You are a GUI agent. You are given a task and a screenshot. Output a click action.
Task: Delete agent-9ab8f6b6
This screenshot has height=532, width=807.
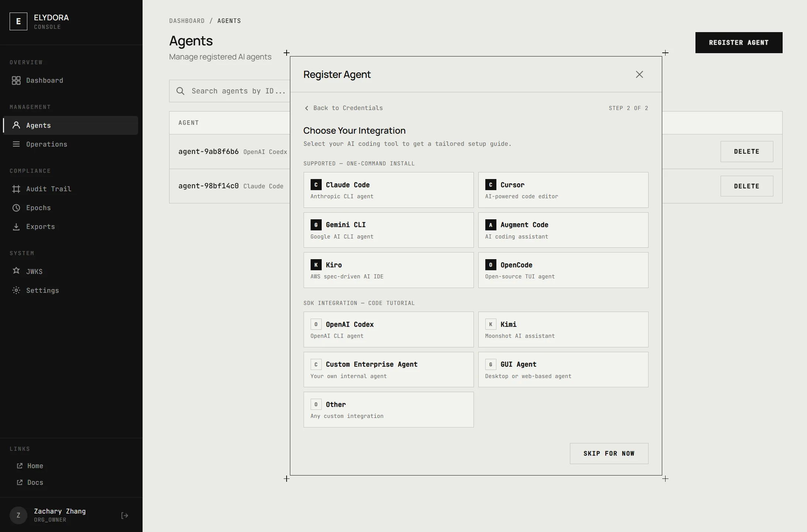tap(746, 151)
